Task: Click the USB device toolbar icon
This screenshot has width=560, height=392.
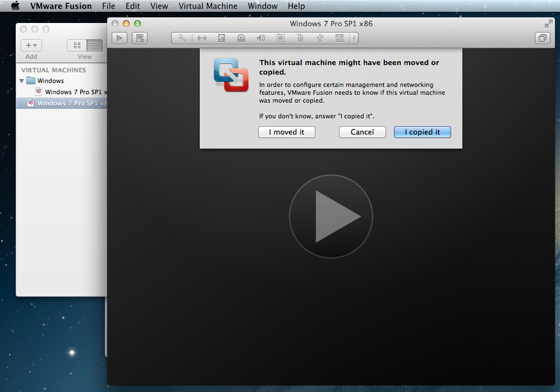Action: [320, 38]
